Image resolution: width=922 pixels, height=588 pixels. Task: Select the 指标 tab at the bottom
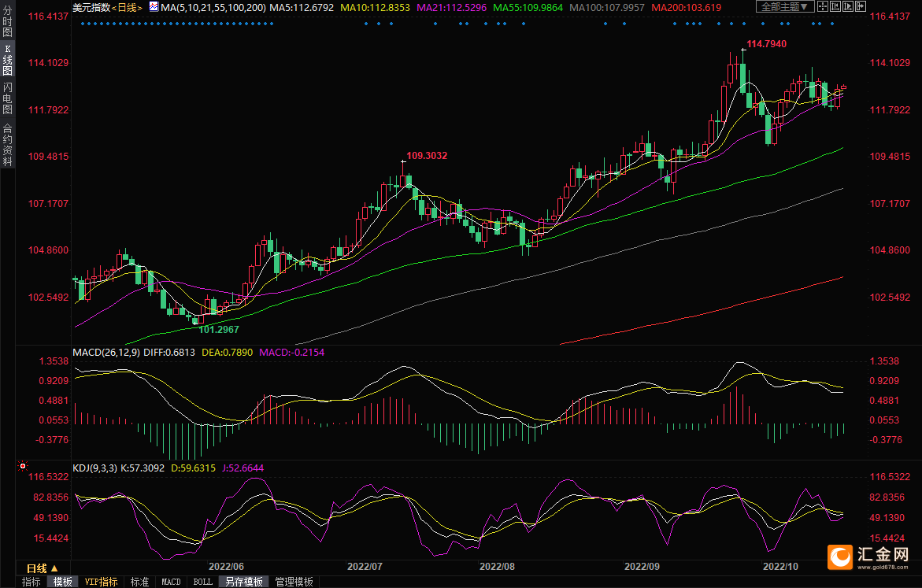[x=31, y=582]
